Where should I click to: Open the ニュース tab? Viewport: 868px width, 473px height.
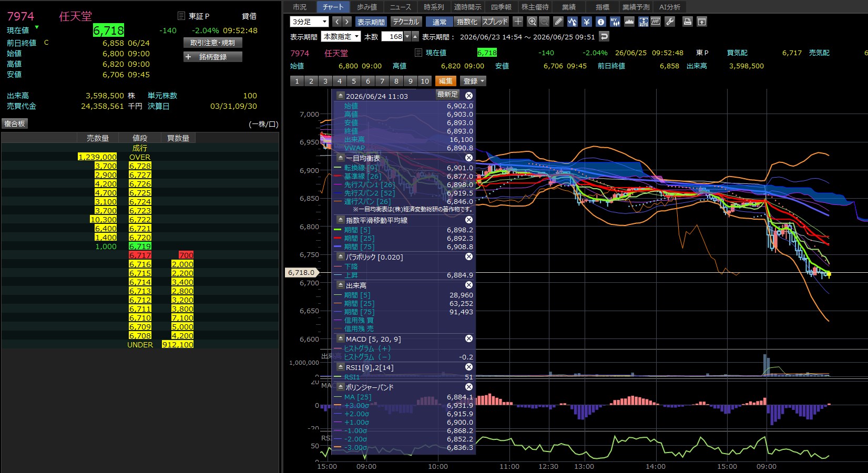pos(401,7)
